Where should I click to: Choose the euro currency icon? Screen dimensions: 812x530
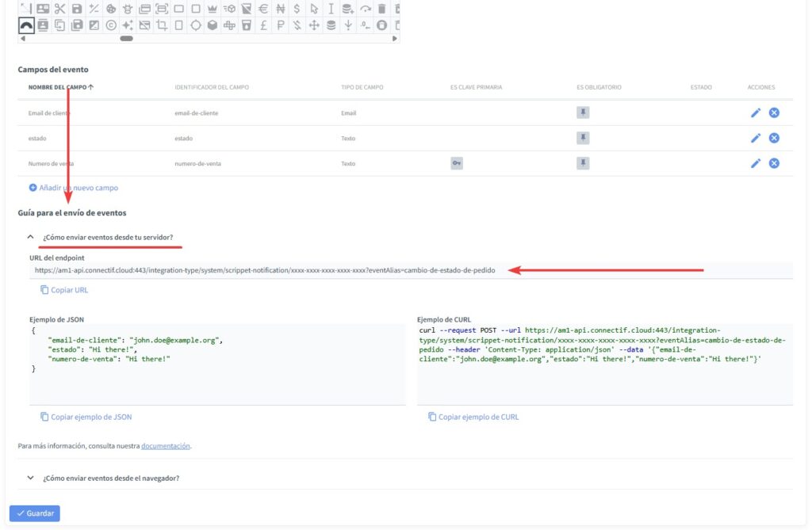pyautogui.click(x=263, y=9)
